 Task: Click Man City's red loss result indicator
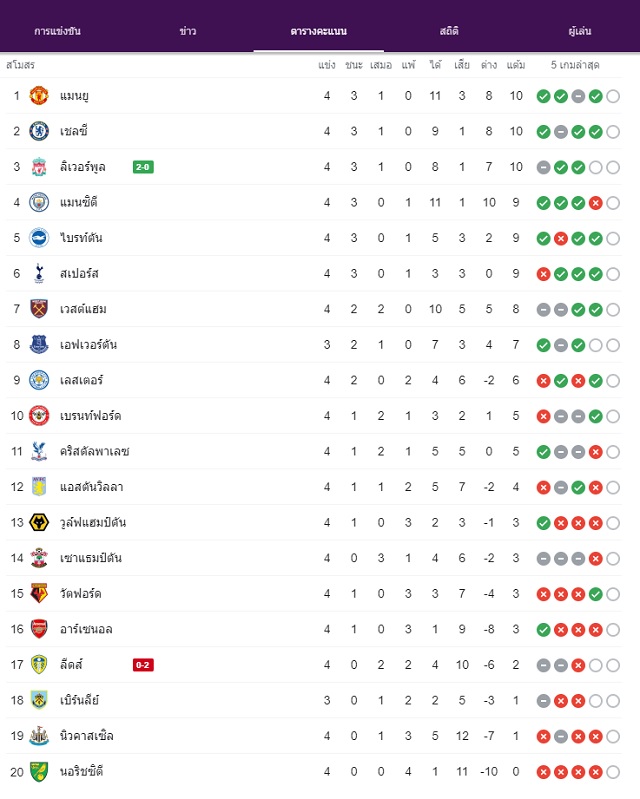click(596, 203)
